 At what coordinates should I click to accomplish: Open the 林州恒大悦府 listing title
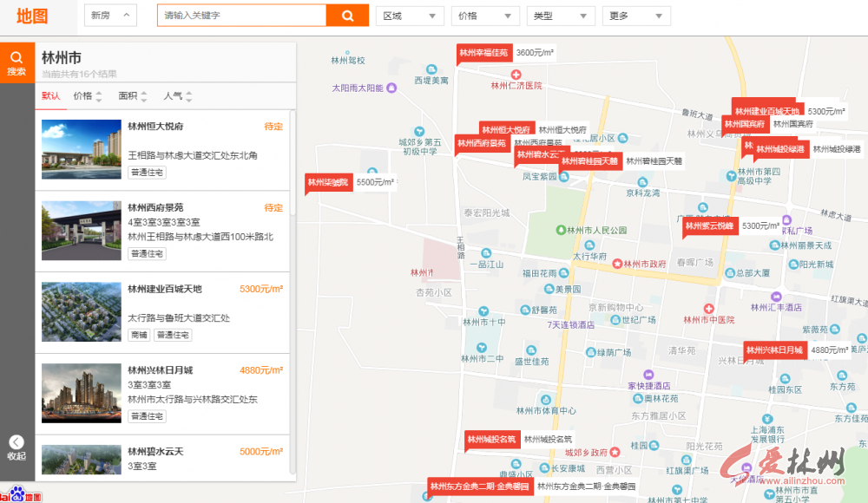coord(155,126)
